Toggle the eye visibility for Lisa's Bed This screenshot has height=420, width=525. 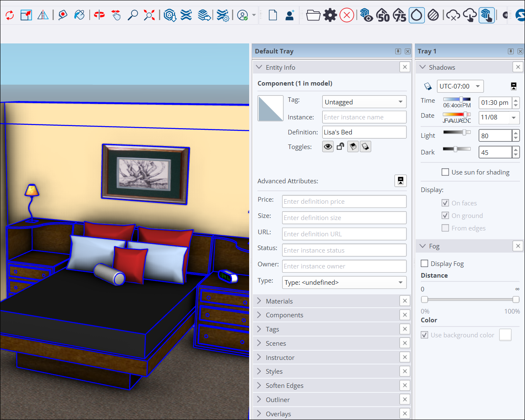tap(328, 147)
